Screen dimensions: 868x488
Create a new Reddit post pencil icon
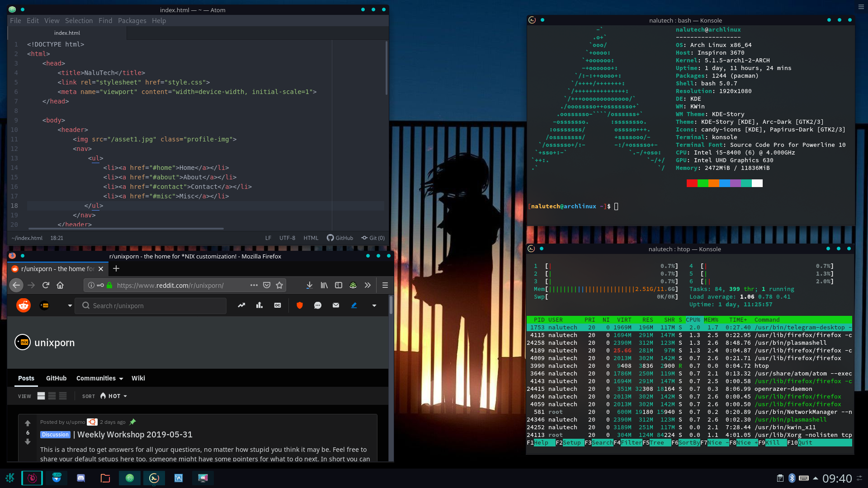pos(354,305)
